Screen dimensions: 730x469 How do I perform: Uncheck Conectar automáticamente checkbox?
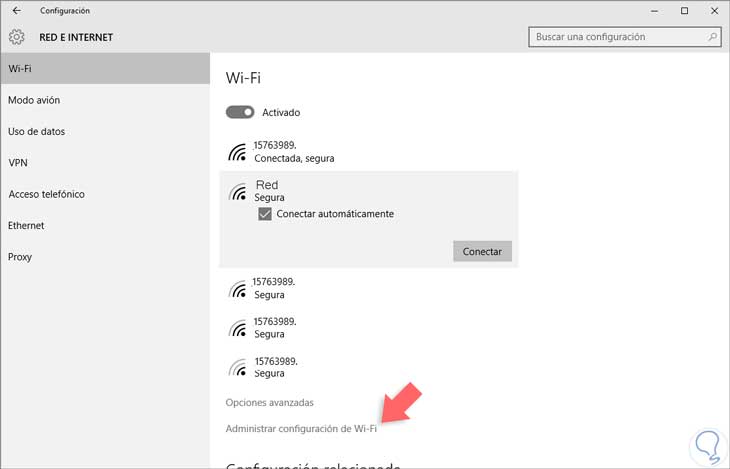coord(265,214)
